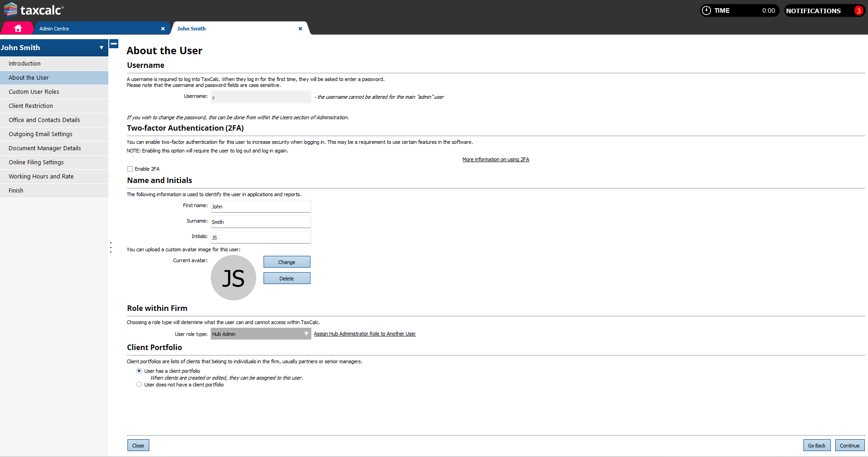This screenshot has height=457, width=868.
Task: Close the Admin Centre tab
Action: (163, 29)
